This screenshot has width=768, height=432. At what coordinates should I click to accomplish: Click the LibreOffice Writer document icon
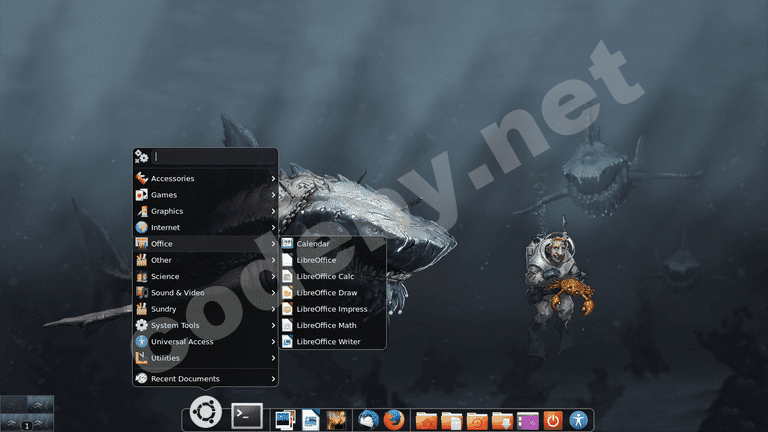point(288,342)
